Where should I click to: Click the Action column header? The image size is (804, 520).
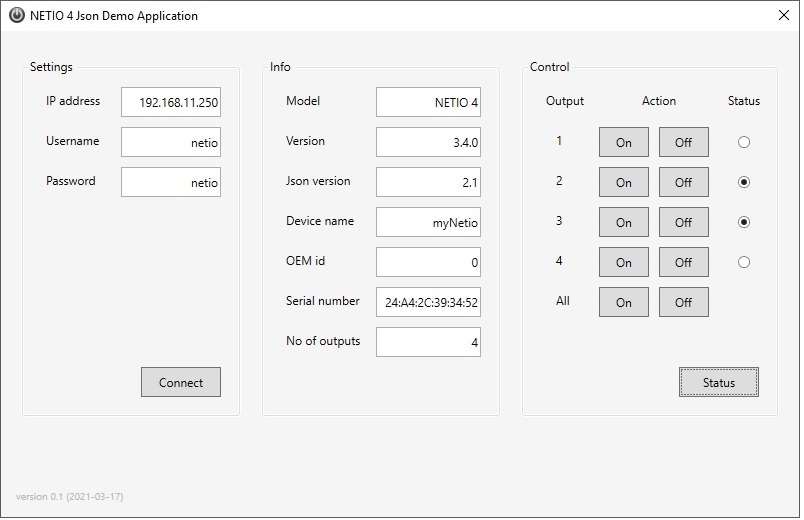659,101
